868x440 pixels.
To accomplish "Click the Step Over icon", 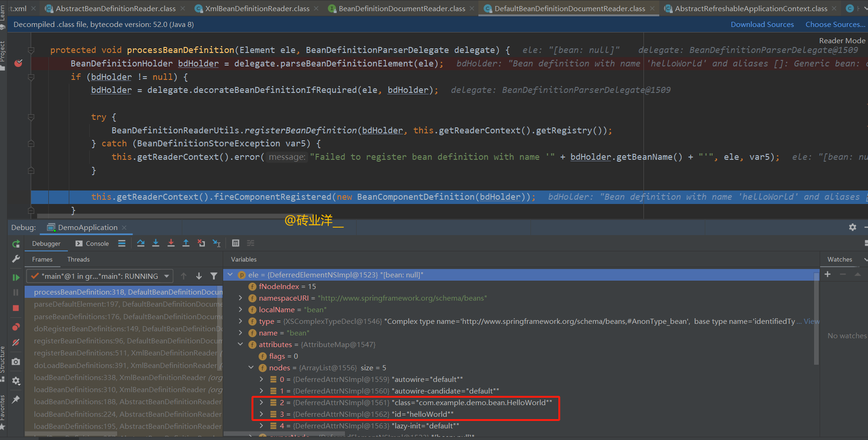I will pos(141,243).
